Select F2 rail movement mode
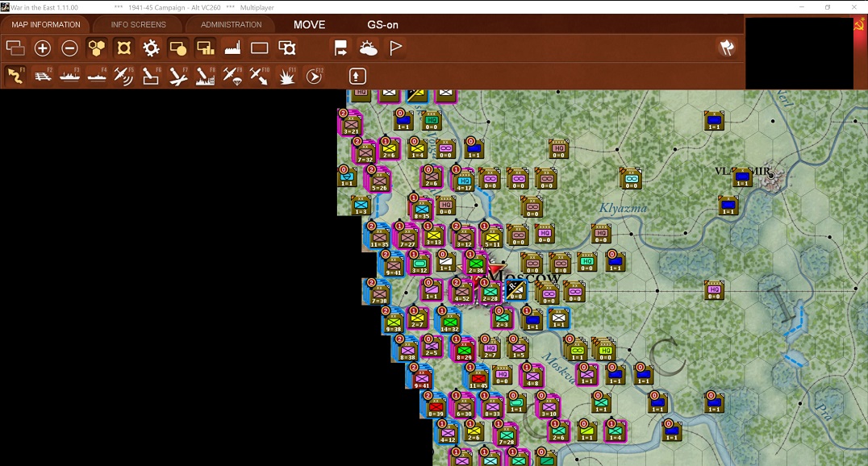 coord(43,76)
